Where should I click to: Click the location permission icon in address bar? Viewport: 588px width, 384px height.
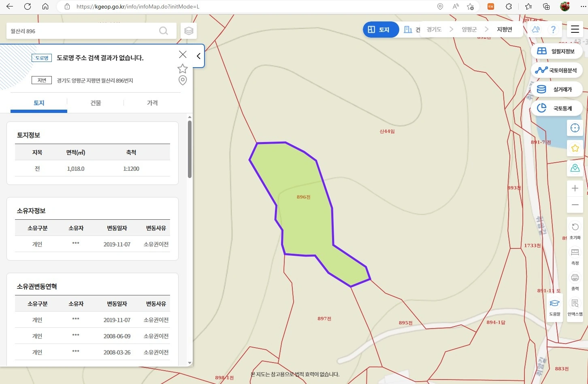440,6
